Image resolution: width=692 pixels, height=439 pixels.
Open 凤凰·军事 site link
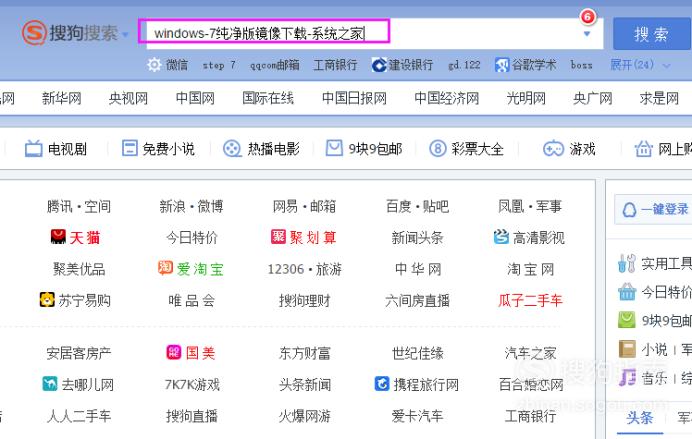(530, 206)
